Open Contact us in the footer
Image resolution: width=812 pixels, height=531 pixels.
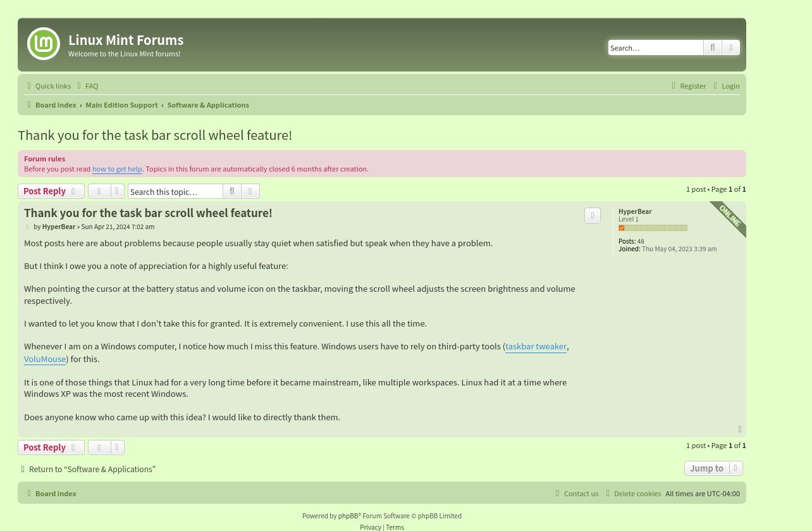pos(576,494)
